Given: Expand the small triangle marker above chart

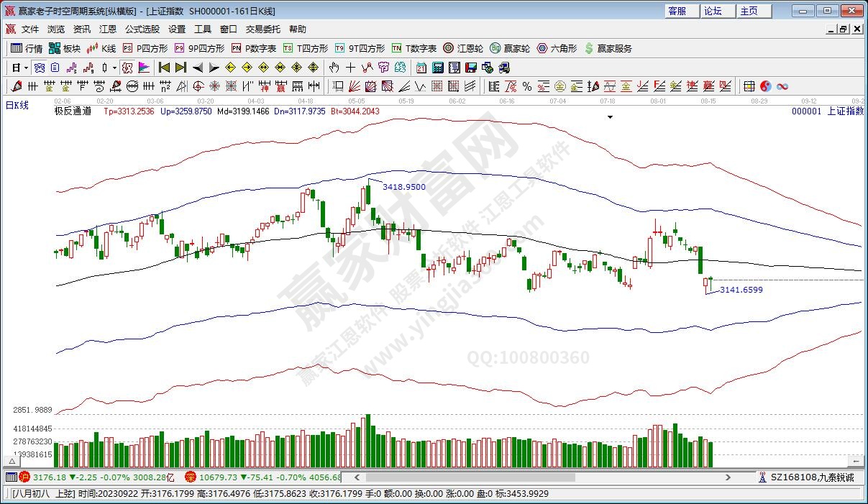Looking at the screenshot, I should click(x=610, y=117).
